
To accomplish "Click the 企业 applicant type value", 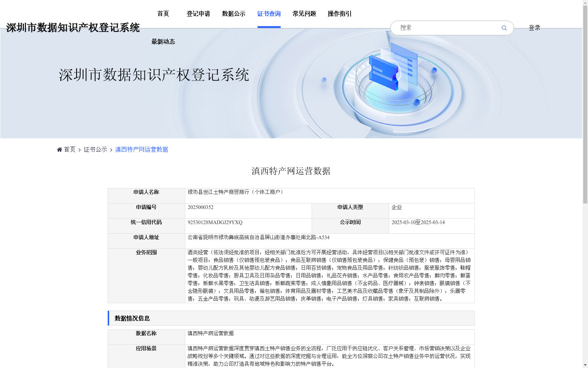I will 397,207.
